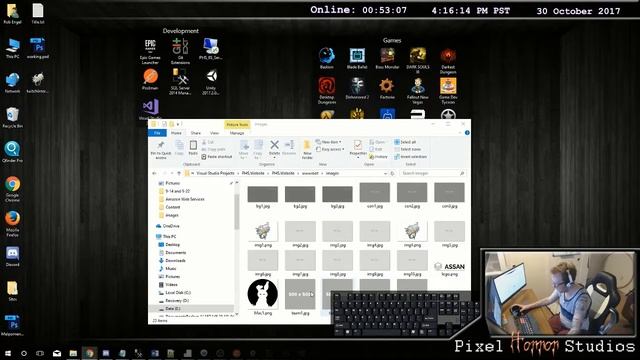The width and height of the screenshot is (640, 360).
Task: Select the logo.png ASSAN thumbnail
Action: (x=449, y=268)
